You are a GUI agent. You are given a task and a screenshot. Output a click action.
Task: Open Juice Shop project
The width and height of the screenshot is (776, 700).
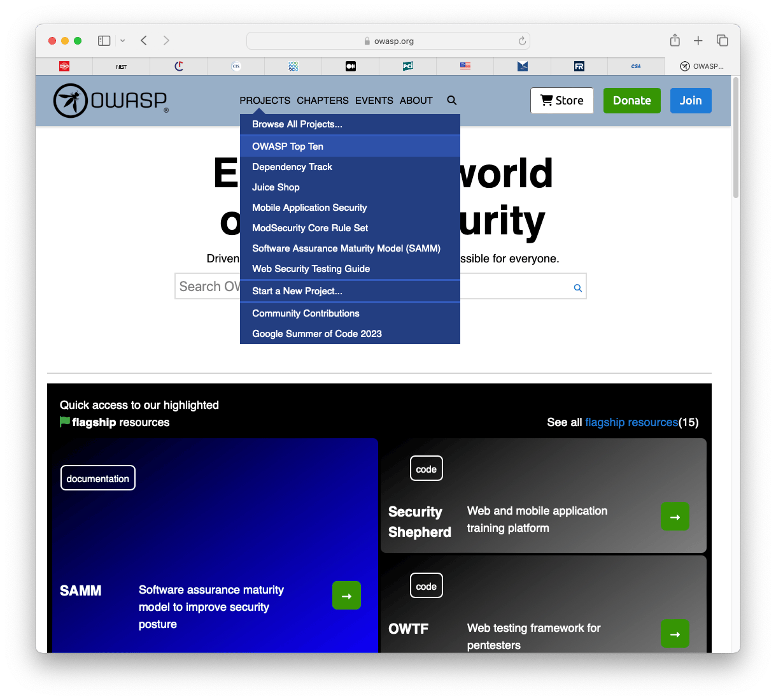[x=350, y=187]
